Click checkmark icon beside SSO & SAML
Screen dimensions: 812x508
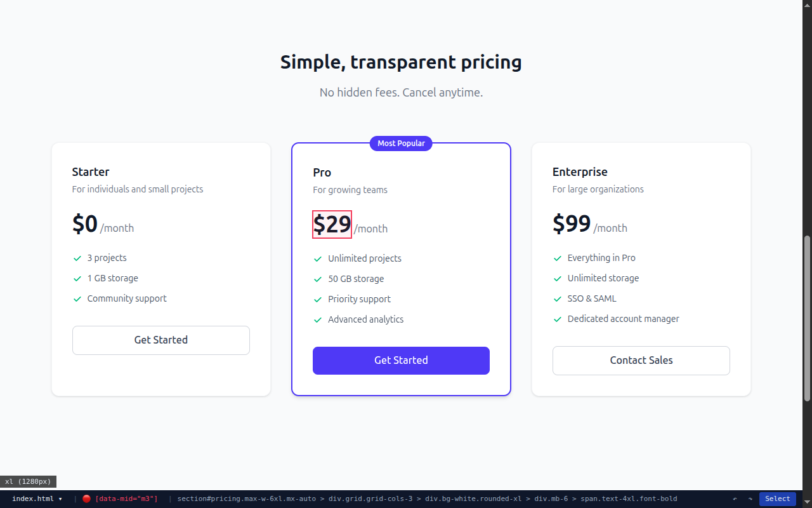point(558,299)
